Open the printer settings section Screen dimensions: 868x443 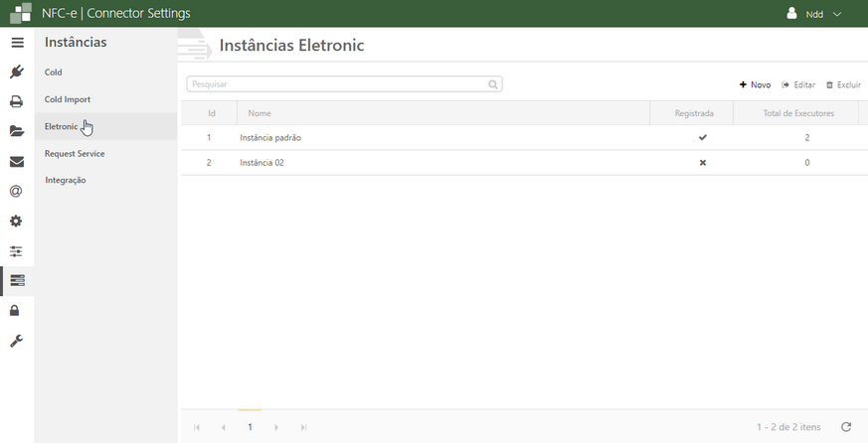coord(16,101)
